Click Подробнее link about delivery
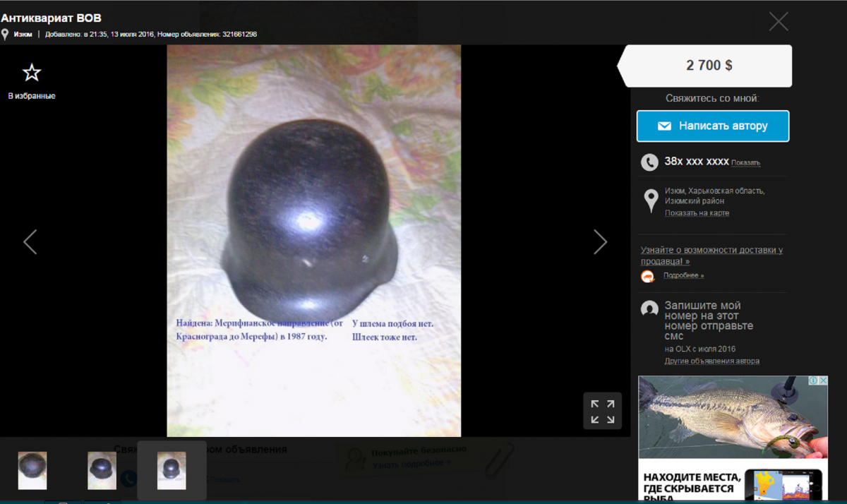Screen dimensions: 847x504 (683, 275)
